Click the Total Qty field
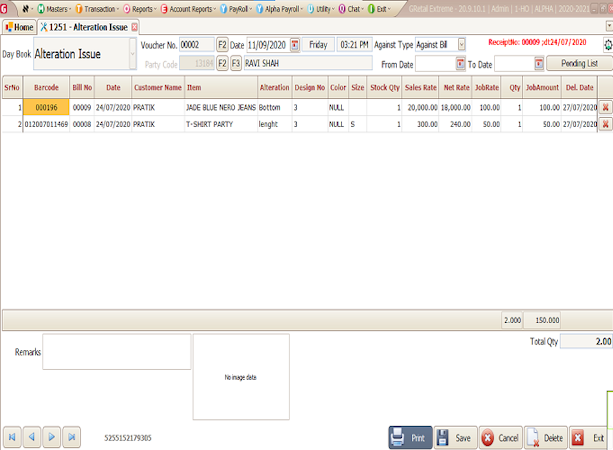This screenshot has width=613, height=450. tap(586, 341)
